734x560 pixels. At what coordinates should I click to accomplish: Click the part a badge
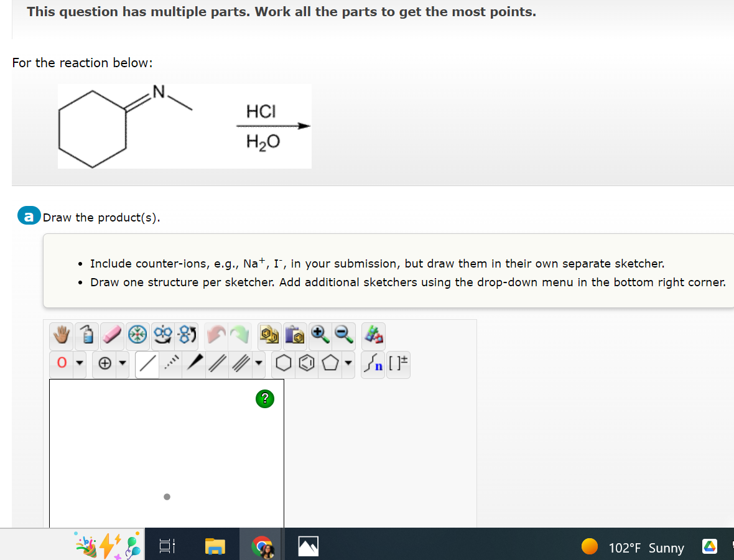pyautogui.click(x=29, y=217)
